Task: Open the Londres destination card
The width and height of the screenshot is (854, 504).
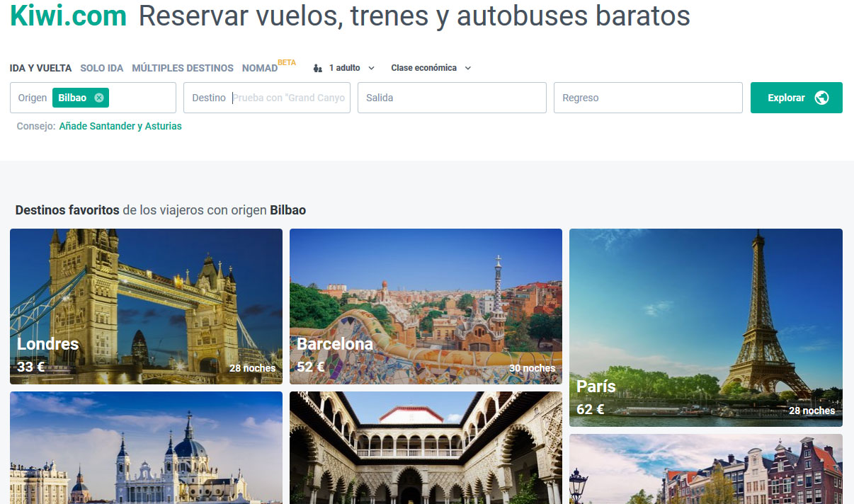Action: tap(146, 306)
